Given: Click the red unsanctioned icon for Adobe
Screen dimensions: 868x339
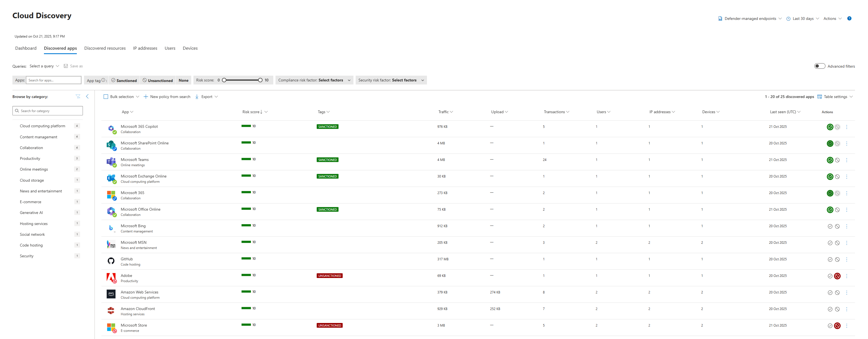Looking at the screenshot, I should 837,276.
